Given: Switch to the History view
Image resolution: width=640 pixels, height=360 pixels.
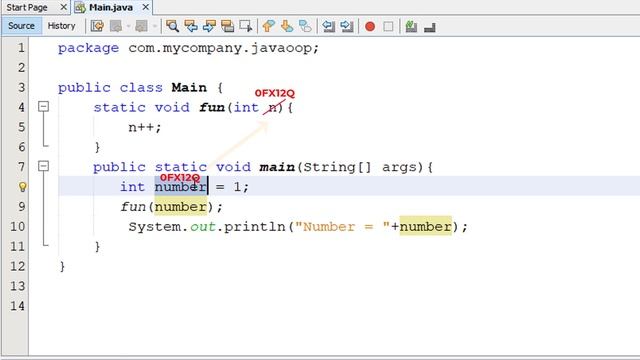Looking at the screenshot, I should pos(61,26).
